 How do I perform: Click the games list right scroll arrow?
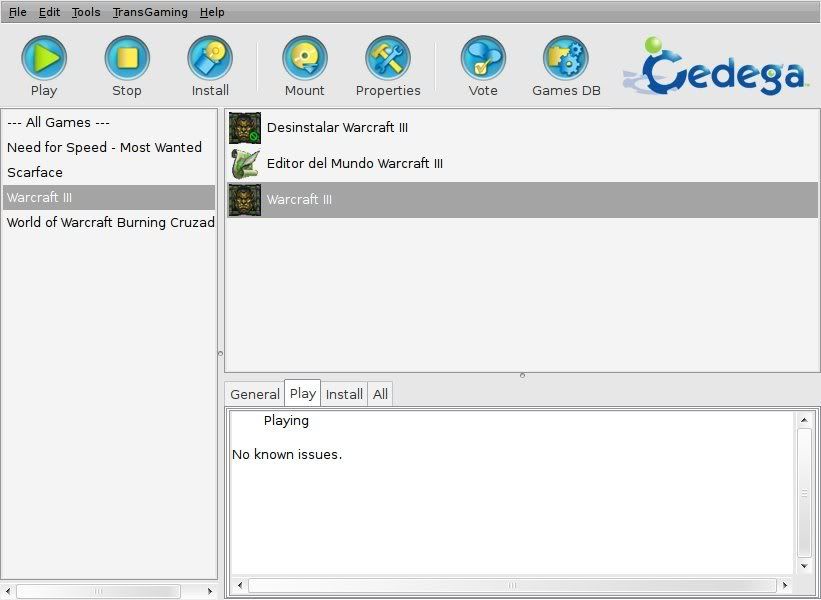tap(210, 592)
